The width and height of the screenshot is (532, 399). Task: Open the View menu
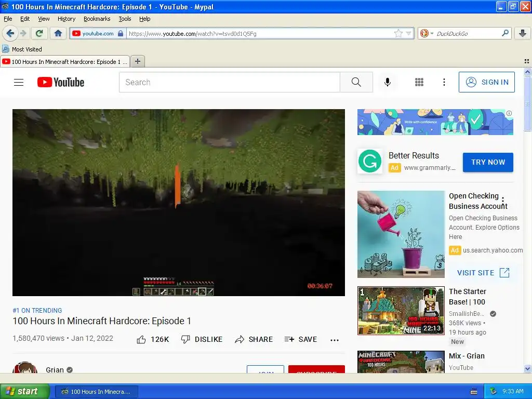coord(44,19)
